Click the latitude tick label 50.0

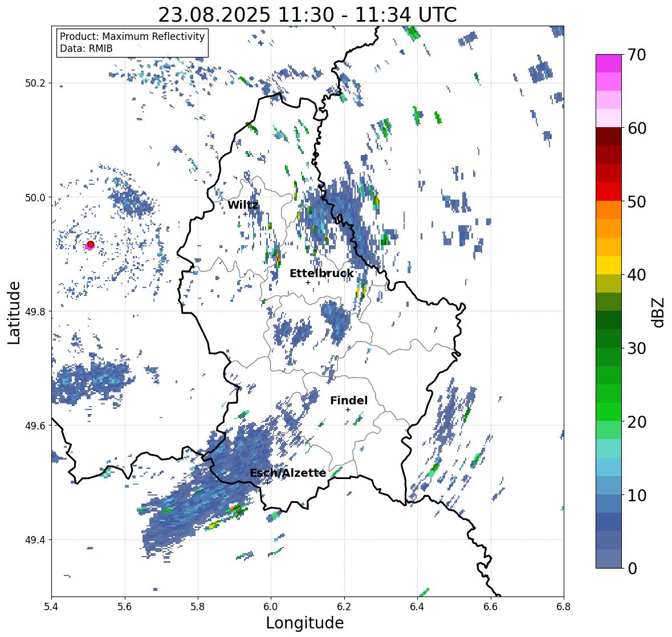(35, 198)
